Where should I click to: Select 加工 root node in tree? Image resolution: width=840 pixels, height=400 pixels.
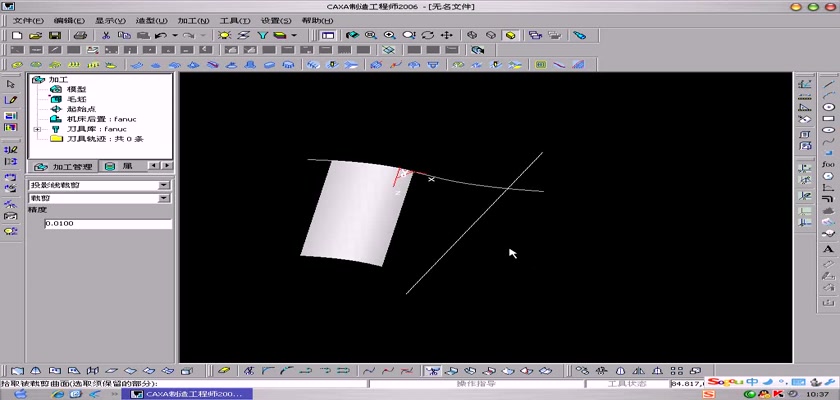pyautogui.click(x=58, y=79)
